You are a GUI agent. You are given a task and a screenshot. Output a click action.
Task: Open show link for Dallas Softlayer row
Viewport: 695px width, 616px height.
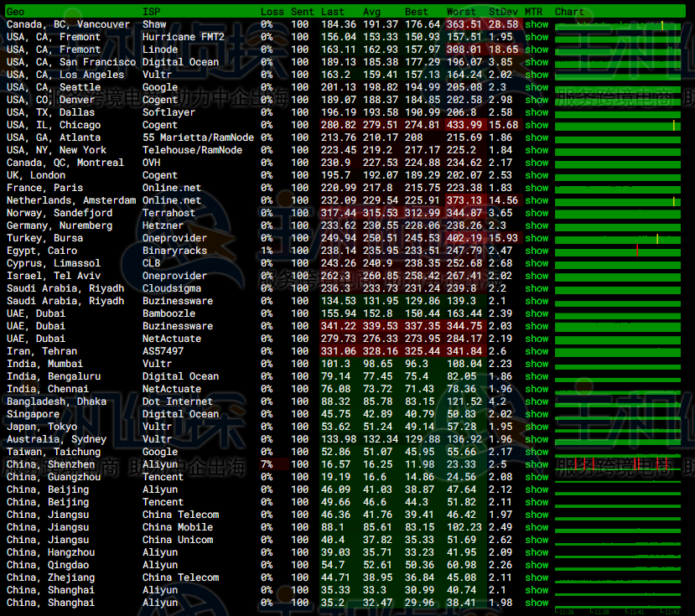click(x=537, y=112)
